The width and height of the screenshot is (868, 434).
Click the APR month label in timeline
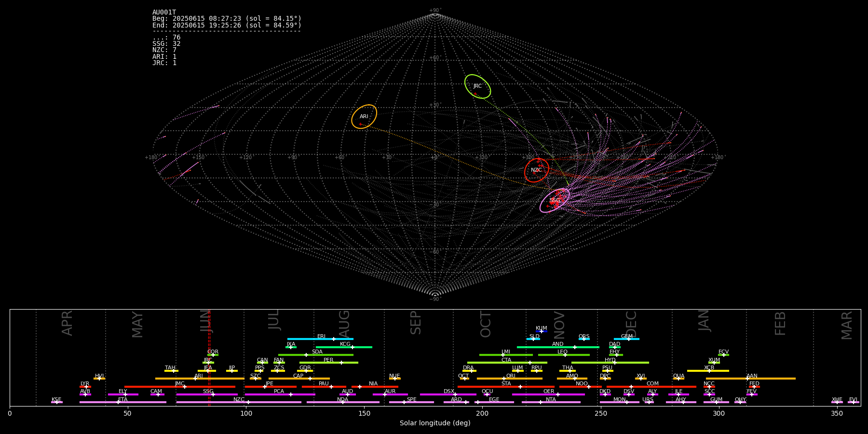68,323
